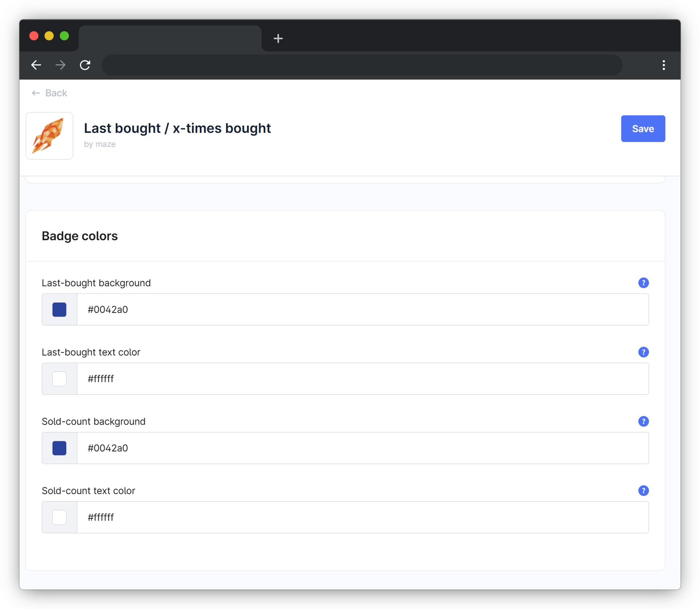Save the badge color settings
Viewport: 700px width, 609px height.
[x=643, y=129]
